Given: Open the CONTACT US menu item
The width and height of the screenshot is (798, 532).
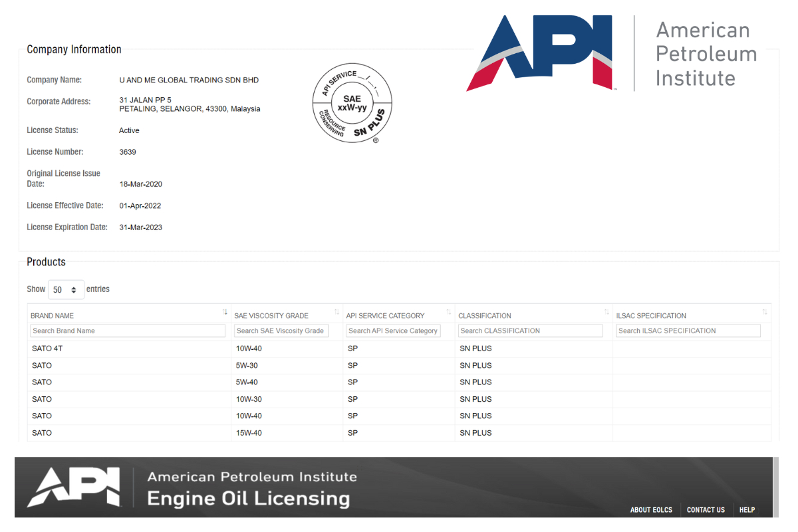Looking at the screenshot, I should click(x=706, y=509).
